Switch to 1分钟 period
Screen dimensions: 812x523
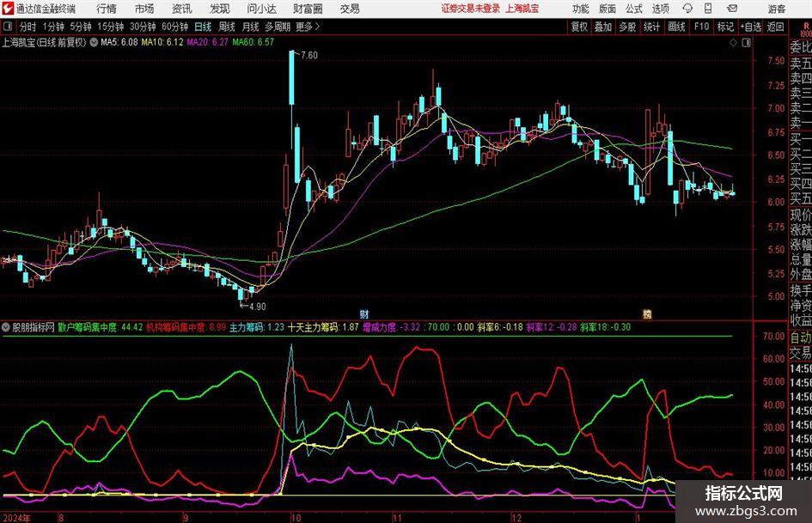[x=53, y=27]
